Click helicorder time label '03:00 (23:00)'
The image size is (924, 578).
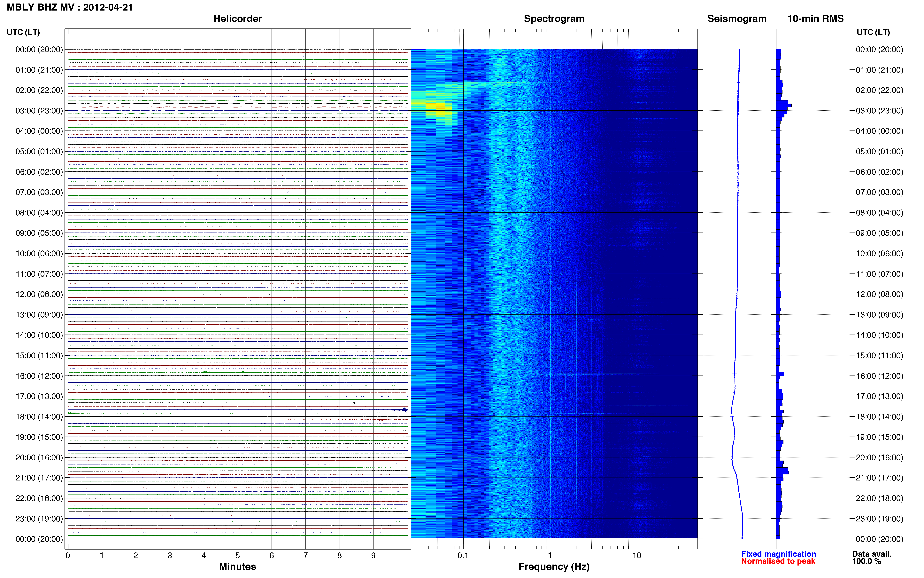click(x=39, y=111)
